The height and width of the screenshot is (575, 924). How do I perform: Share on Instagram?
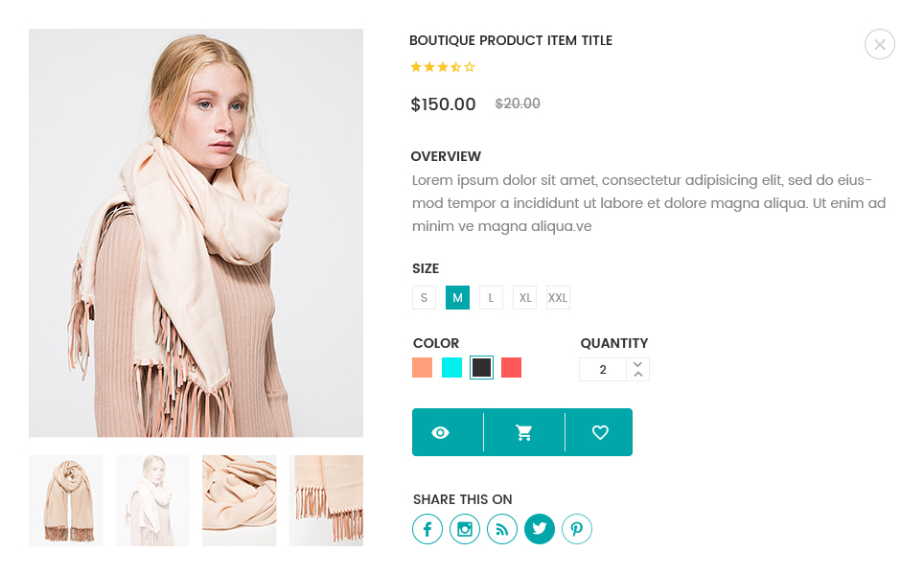[465, 529]
